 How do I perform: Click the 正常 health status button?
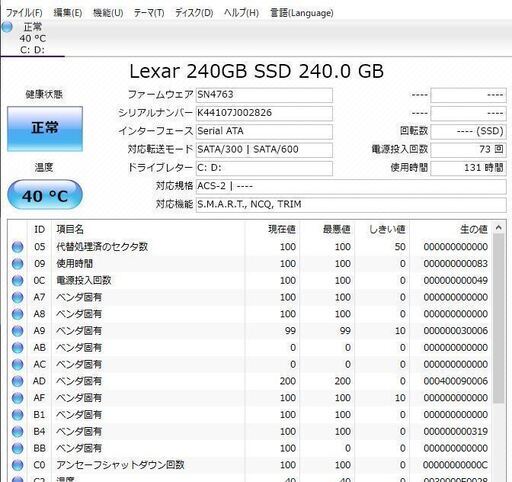point(45,129)
